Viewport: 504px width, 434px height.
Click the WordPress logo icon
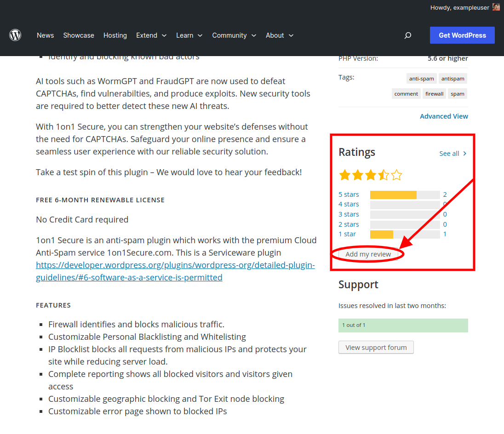15,35
